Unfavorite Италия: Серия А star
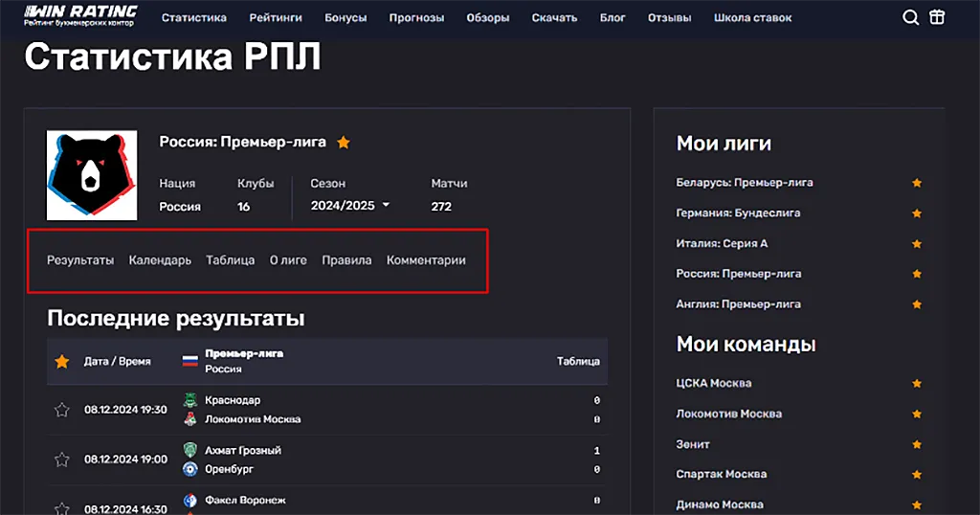 [917, 244]
